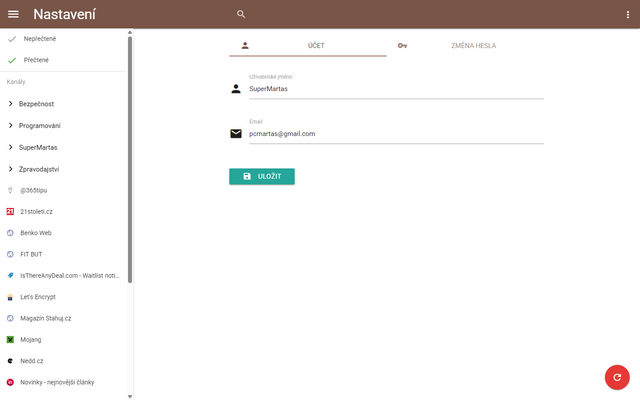640x400 pixels.
Task: Switch to the ZMĚNA HESLA tab
Action: coord(465,46)
